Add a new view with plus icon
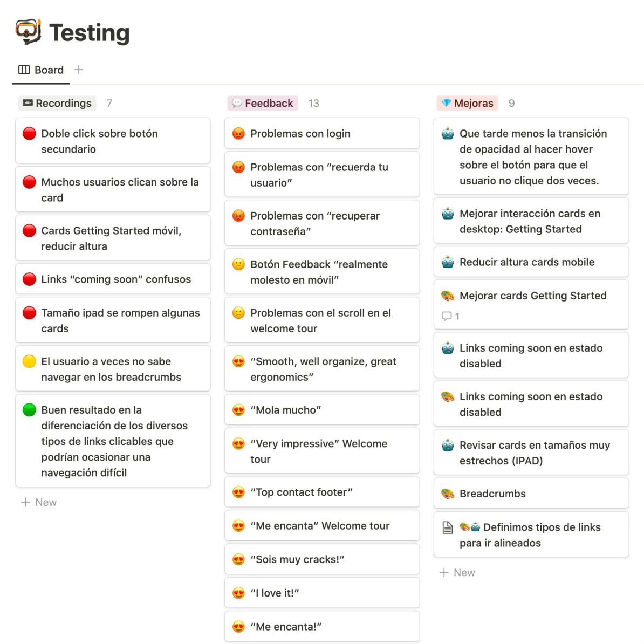 78,70
